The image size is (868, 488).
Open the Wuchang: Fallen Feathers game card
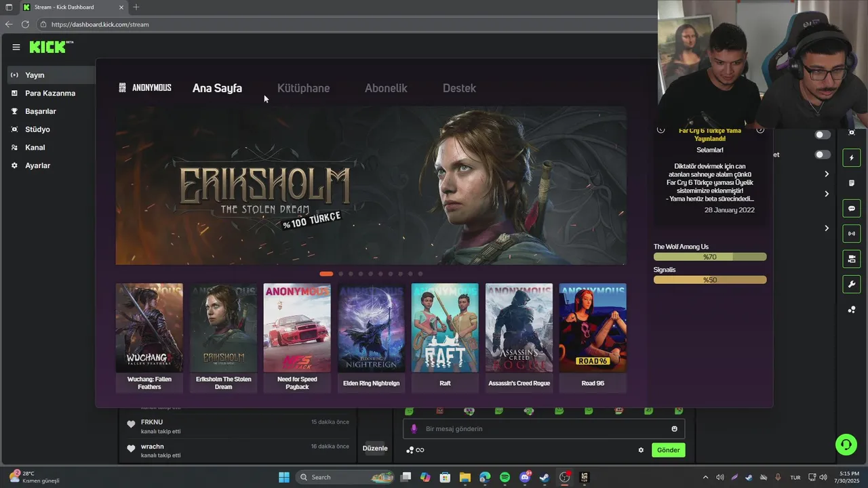pyautogui.click(x=149, y=338)
